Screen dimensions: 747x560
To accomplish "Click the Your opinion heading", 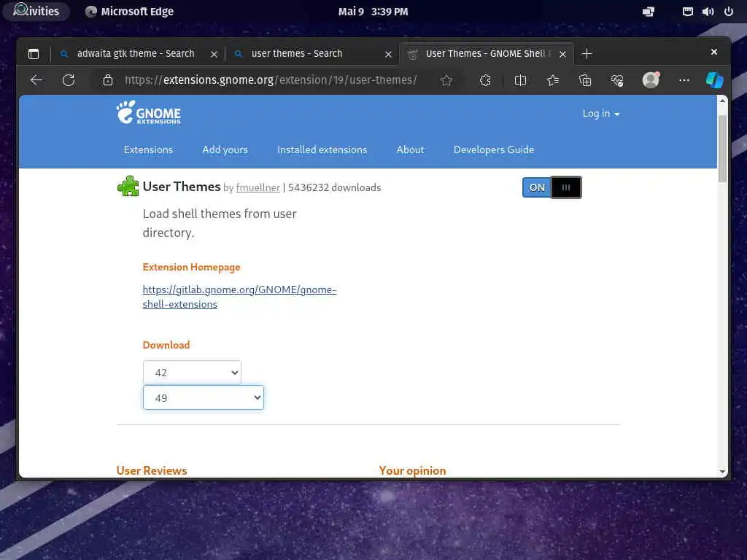I will [413, 470].
